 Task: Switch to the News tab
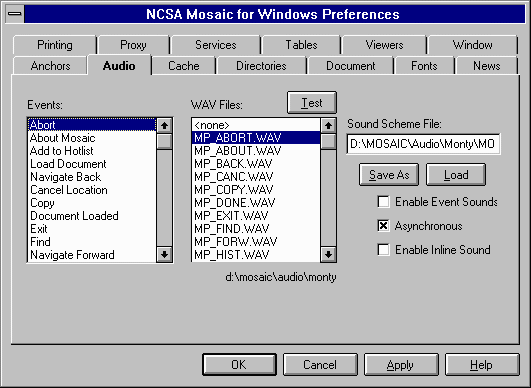click(x=487, y=66)
